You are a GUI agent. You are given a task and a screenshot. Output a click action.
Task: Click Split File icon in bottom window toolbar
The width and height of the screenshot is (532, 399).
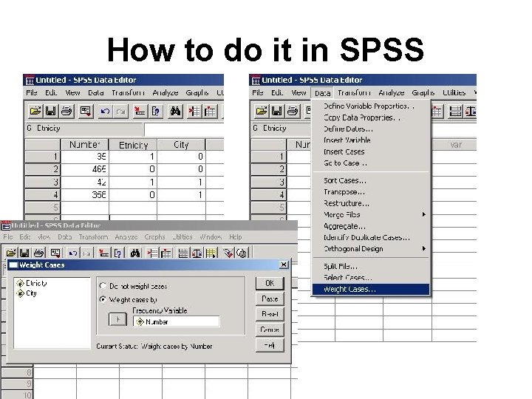[183, 253]
